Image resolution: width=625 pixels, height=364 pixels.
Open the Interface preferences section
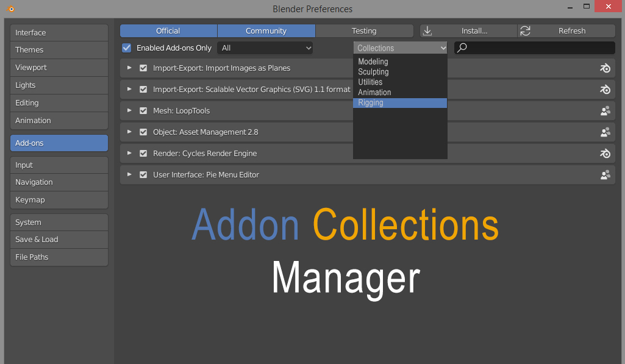(59, 33)
